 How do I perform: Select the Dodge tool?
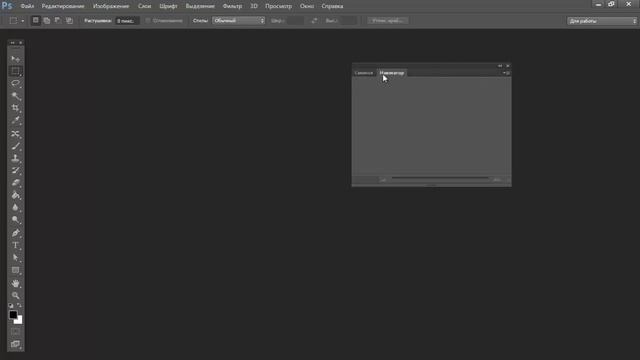16,220
